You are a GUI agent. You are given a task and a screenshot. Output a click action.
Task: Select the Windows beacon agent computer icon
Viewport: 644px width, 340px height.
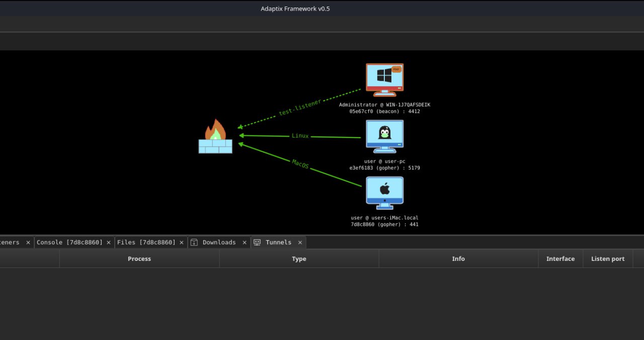click(x=384, y=80)
